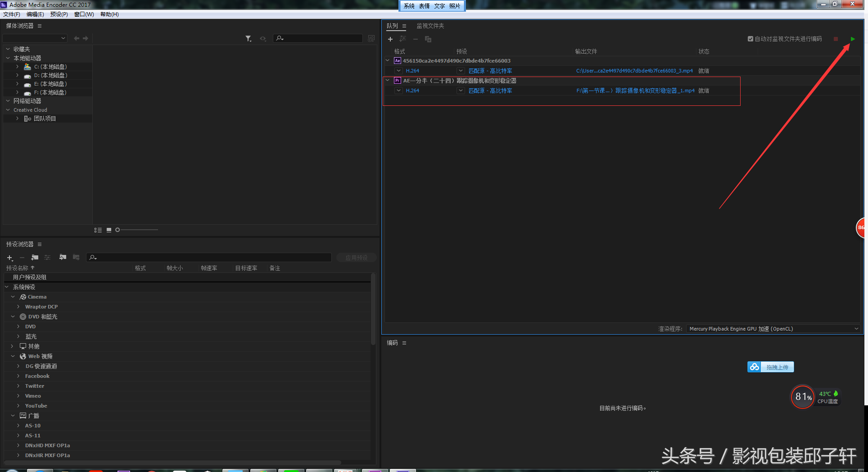This screenshot has width=868, height=472.
Task: Click the eye view-type icon in media browser
Action: pyautogui.click(x=263, y=39)
